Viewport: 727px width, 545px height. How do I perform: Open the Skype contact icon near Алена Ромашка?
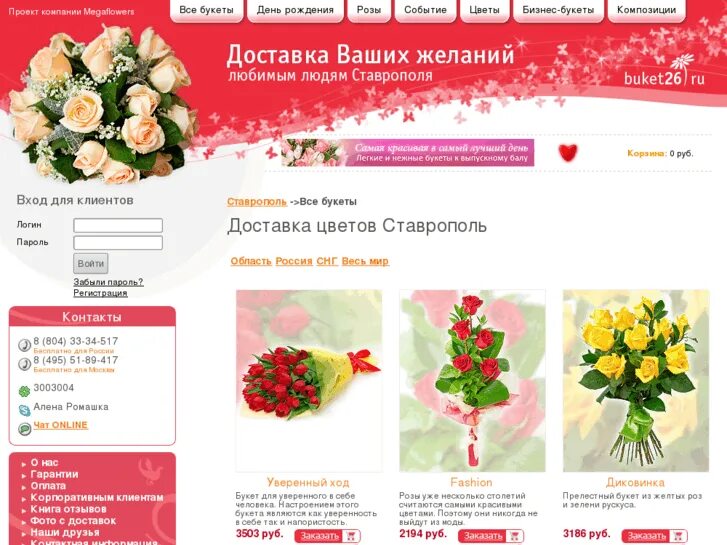[24, 410]
